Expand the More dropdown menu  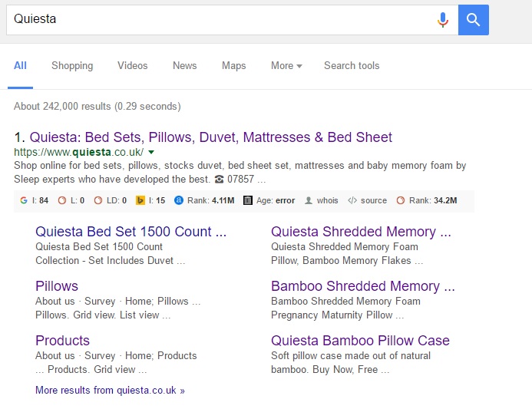click(x=286, y=65)
